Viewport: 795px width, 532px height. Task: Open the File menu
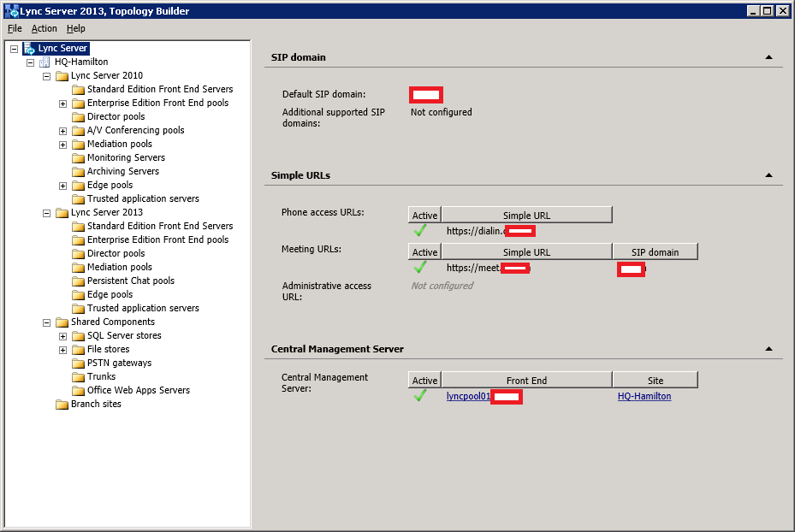click(x=15, y=28)
